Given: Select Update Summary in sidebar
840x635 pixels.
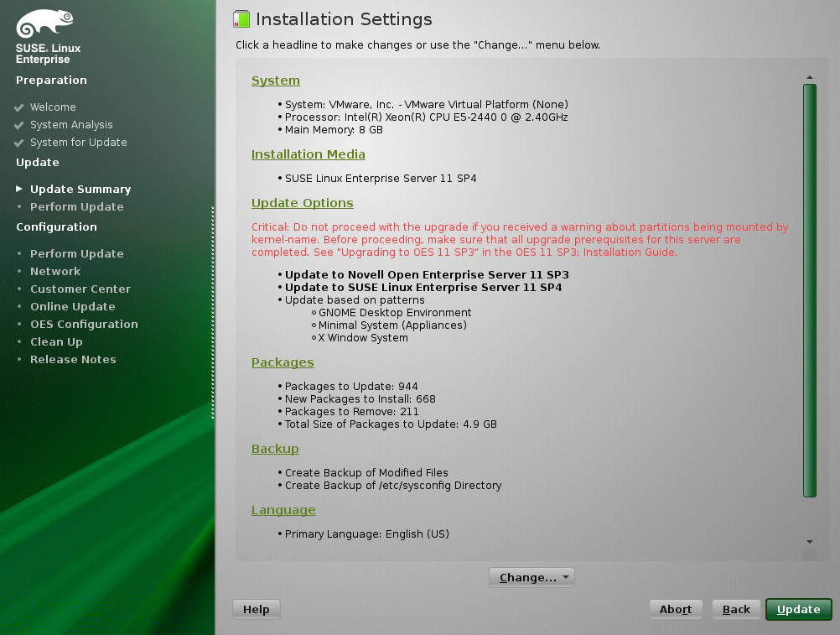Looking at the screenshot, I should (x=80, y=190).
